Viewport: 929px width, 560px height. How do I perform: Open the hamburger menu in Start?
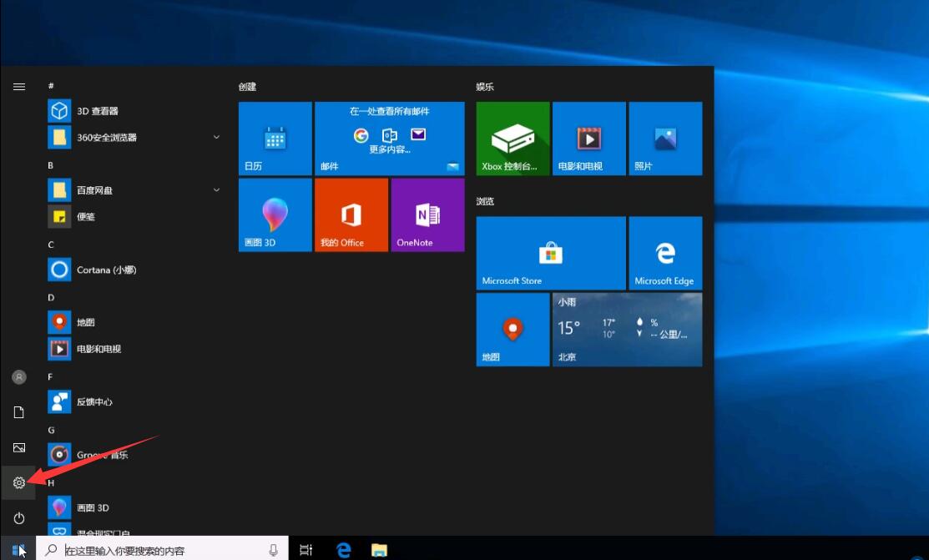(19, 87)
